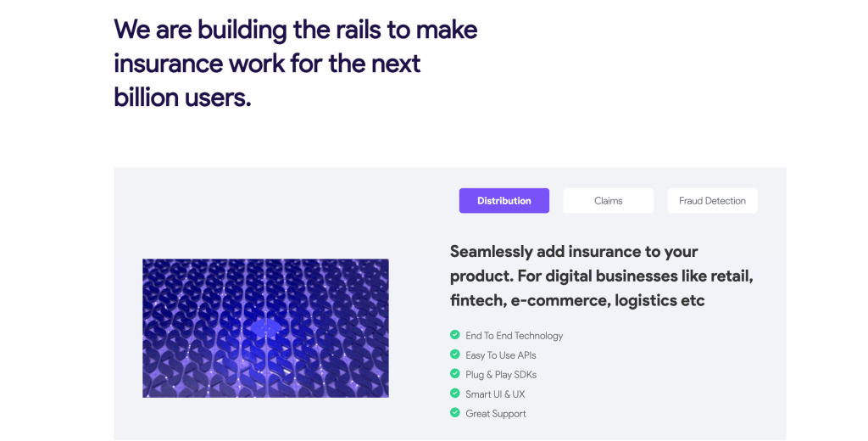
Task: Click the checkmark beside Plug & Play SDKs
Action: click(x=455, y=374)
